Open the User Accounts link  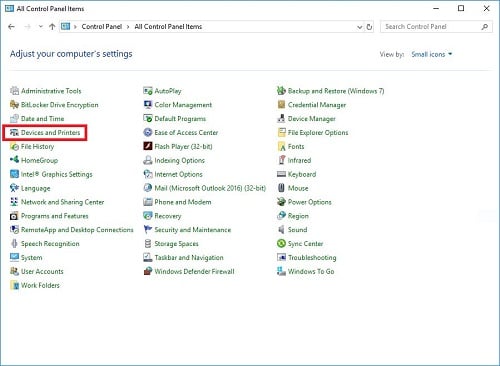click(x=42, y=271)
